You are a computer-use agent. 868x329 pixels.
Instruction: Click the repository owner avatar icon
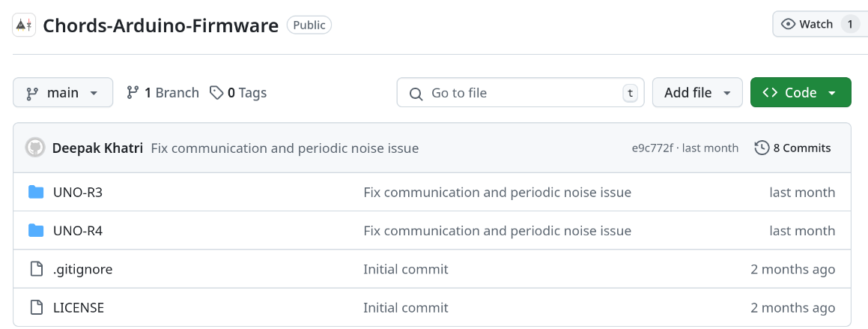point(24,25)
